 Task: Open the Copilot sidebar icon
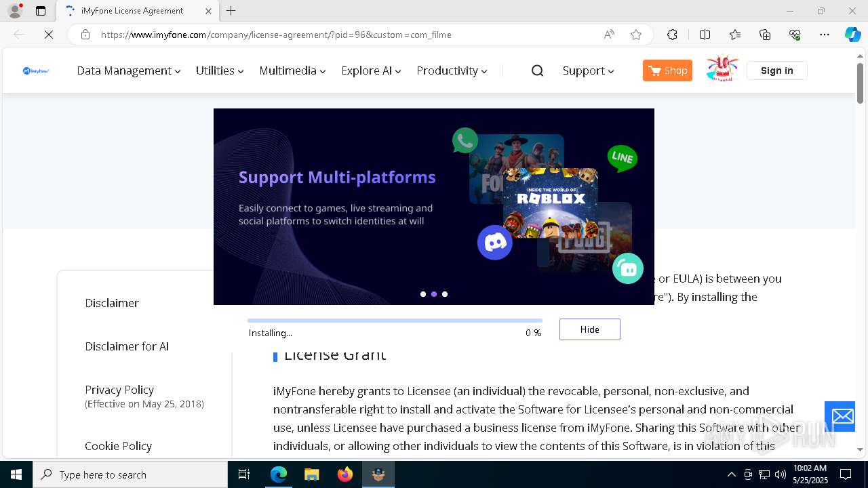(852, 35)
